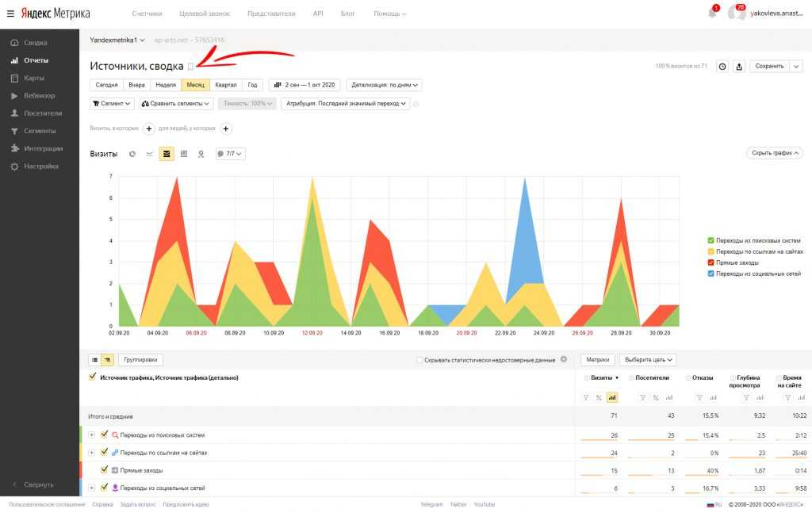
Task: Open the arrow dropdown next to Сохранить
Action: (x=796, y=67)
